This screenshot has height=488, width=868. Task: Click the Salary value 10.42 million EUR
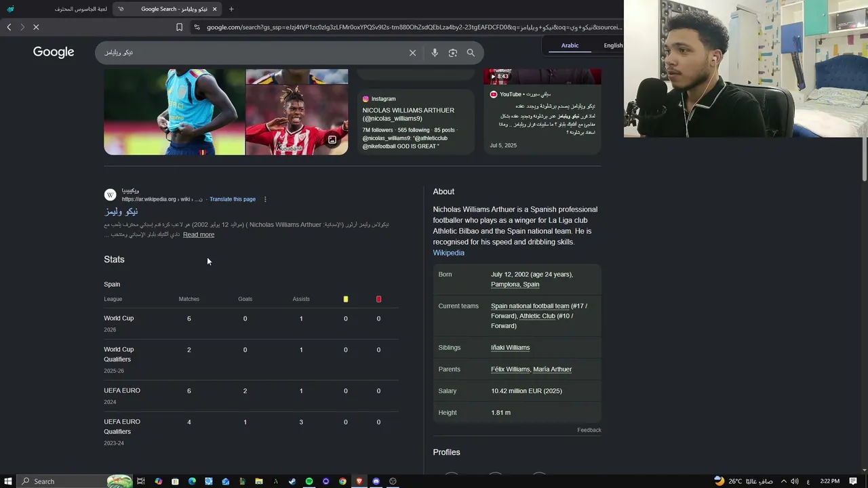526,391
